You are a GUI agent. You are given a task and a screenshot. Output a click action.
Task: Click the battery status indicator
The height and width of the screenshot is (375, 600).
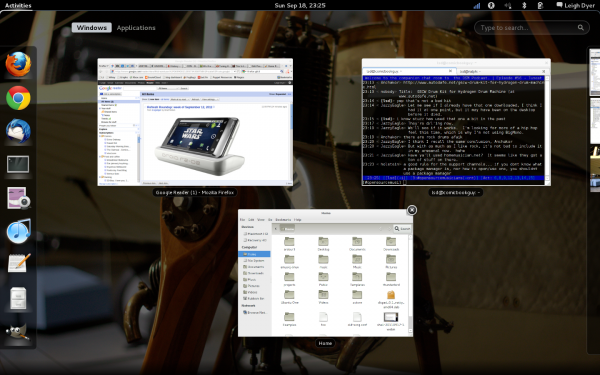click(540, 5)
